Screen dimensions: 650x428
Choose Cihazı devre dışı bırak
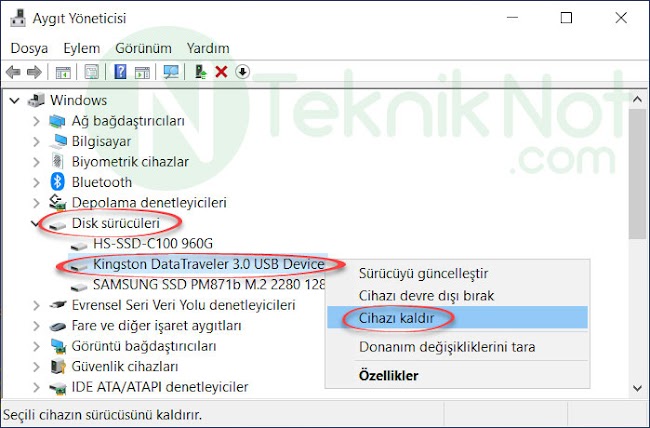(457, 296)
